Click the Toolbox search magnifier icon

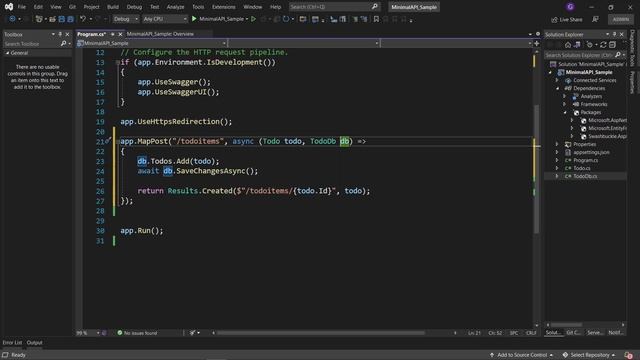pos(63,43)
